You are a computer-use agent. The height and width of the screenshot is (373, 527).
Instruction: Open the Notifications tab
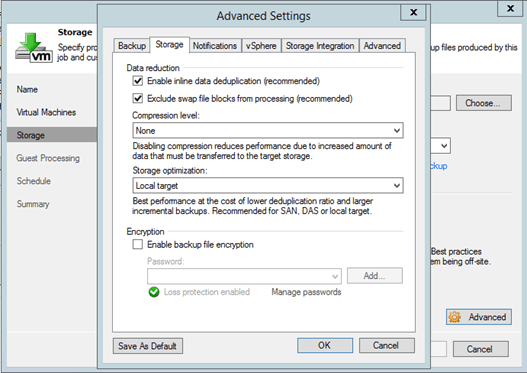click(x=215, y=46)
